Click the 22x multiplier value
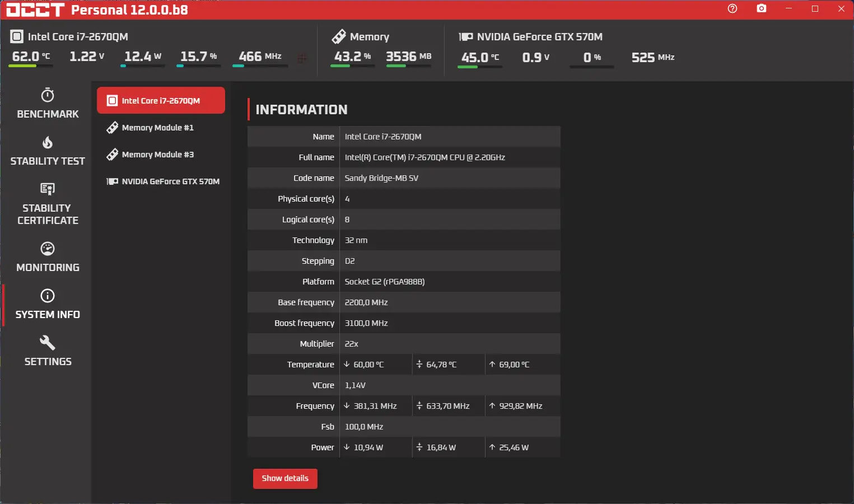Viewport: 854px width, 504px height. (x=351, y=344)
